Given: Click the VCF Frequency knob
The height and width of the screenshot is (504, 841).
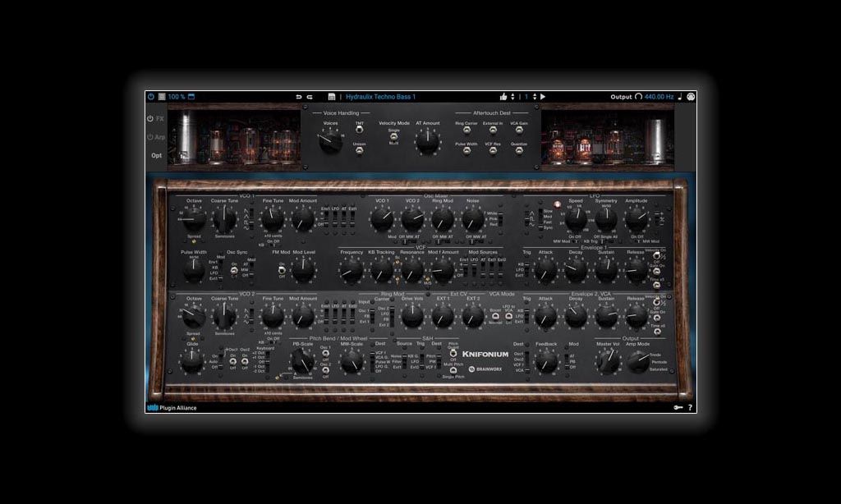Looking at the screenshot, I should tap(352, 270).
